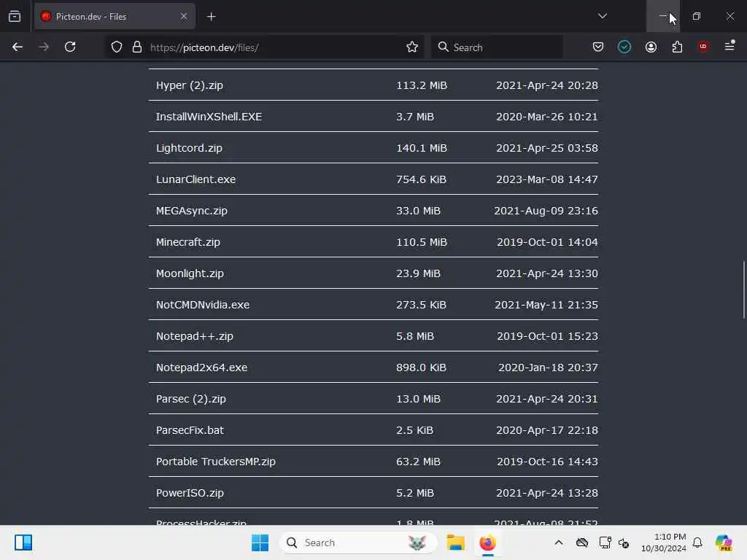Click NotCMDNvidia.exe

(203, 305)
